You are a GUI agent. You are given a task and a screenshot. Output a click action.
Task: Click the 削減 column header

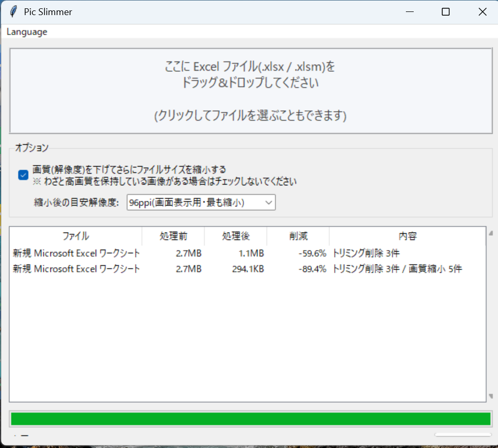point(298,236)
